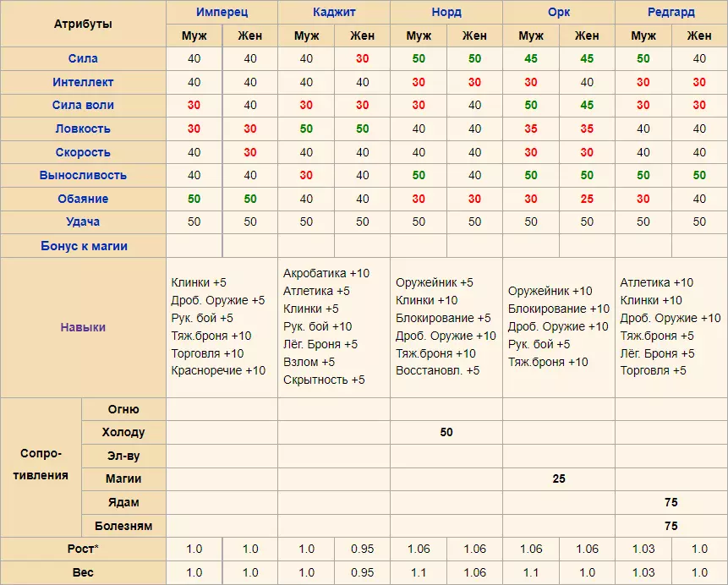The width and height of the screenshot is (728, 585).
Task: Select the Холоду resistance row label
Action: 123,432
